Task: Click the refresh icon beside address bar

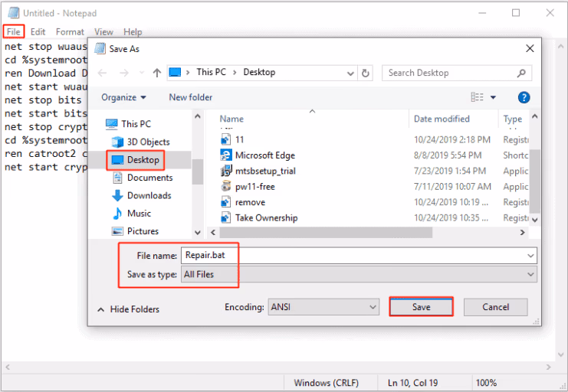Action: [x=365, y=73]
